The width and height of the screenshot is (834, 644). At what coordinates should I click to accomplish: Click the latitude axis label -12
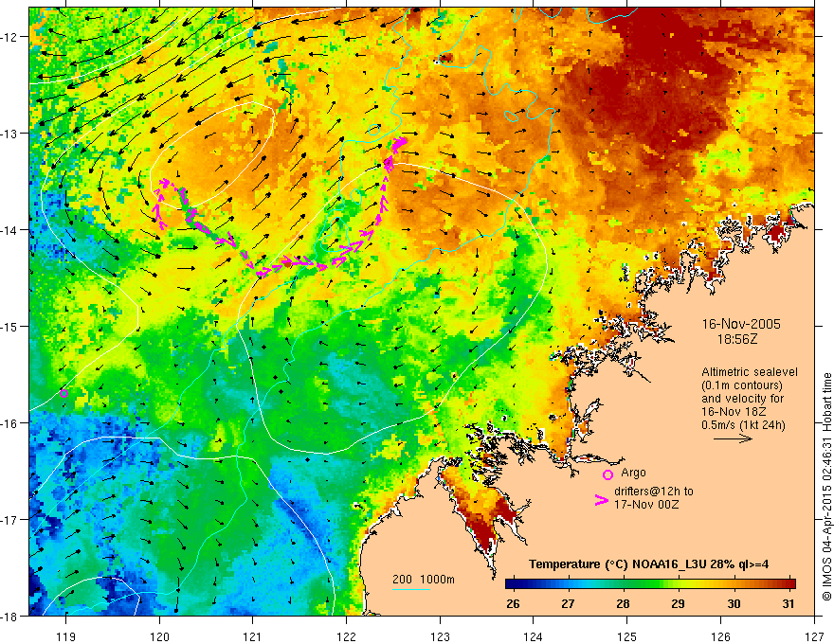[x=9, y=37]
